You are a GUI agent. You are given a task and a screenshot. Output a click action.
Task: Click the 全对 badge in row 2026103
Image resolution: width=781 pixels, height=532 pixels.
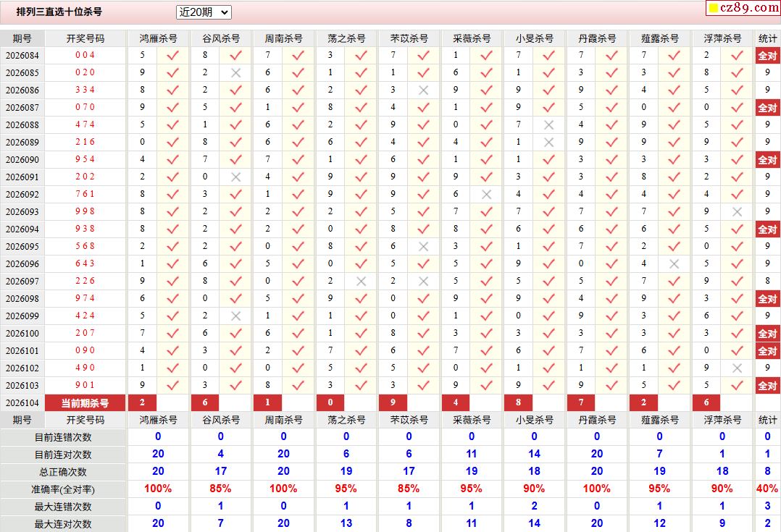point(767,386)
